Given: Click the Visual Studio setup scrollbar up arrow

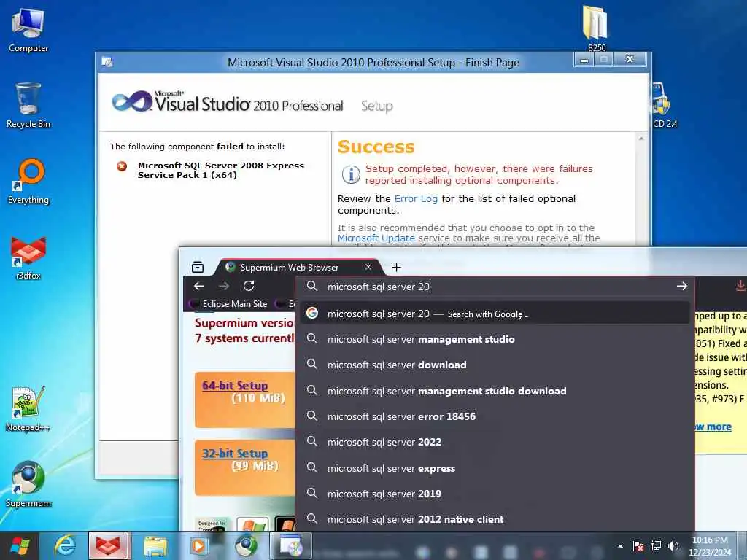Looking at the screenshot, I should point(640,139).
